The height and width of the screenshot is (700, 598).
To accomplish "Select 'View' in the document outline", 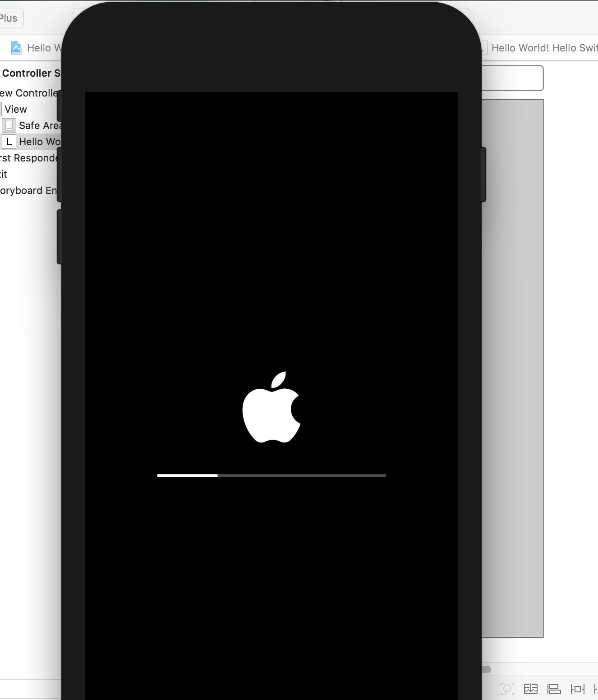I will [x=15, y=109].
